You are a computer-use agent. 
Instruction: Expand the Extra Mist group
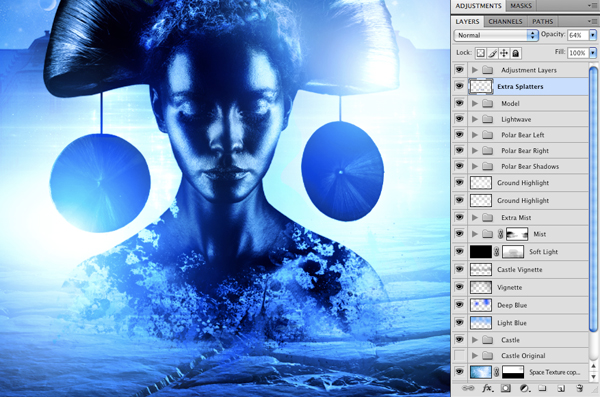(474, 217)
